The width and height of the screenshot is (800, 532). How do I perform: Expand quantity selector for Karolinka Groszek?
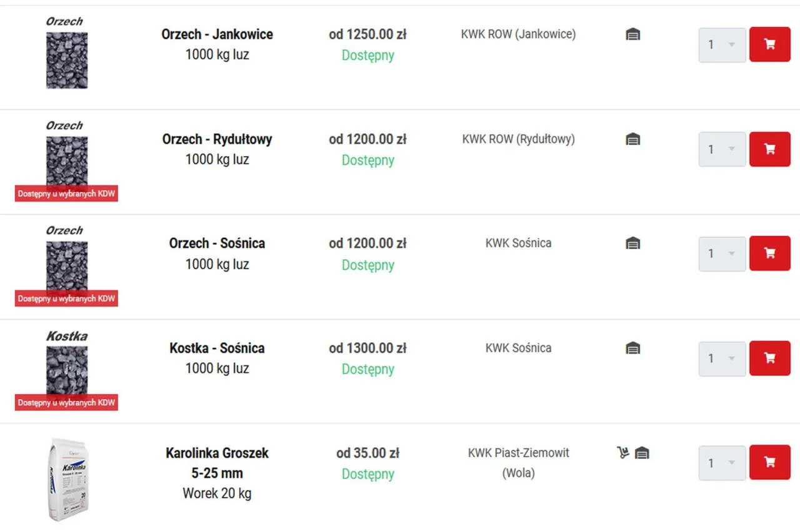coord(722,463)
